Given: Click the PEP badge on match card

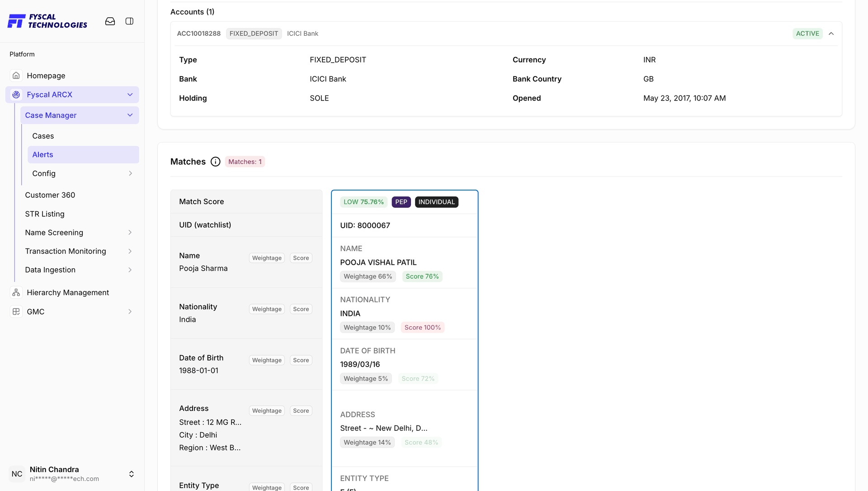Looking at the screenshot, I should [401, 202].
